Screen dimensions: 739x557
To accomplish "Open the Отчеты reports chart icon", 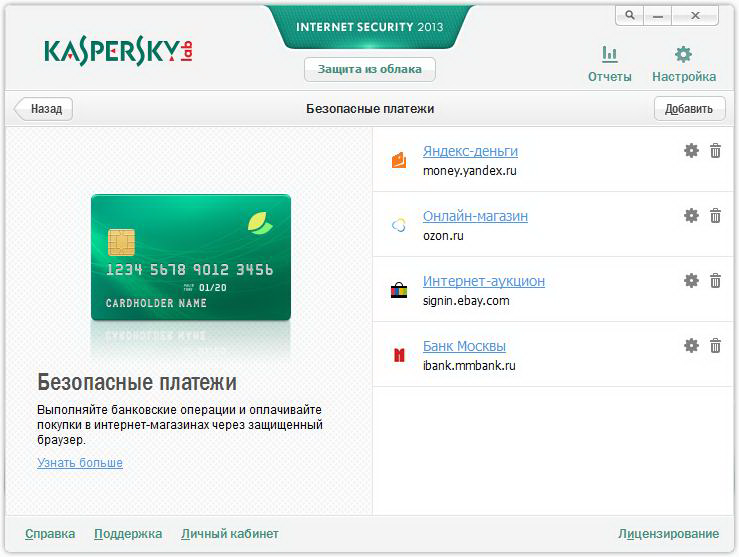I will coord(609,54).
